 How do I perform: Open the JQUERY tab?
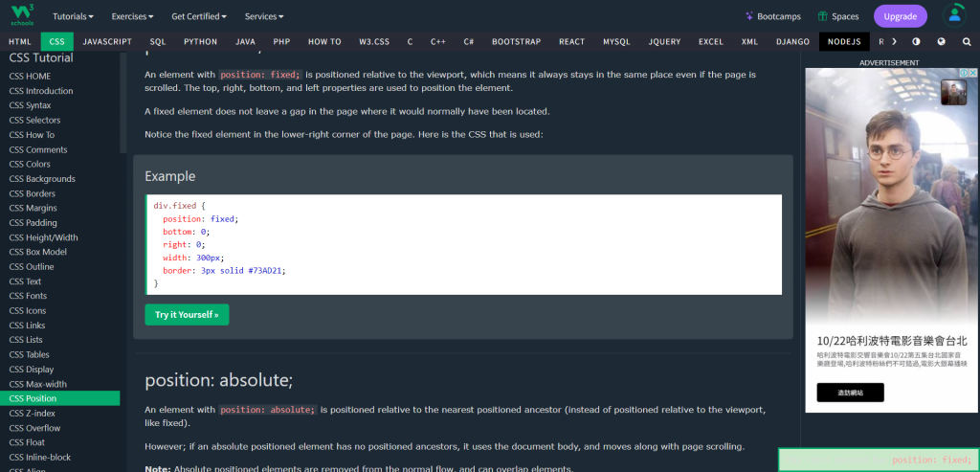pos(664,42)
